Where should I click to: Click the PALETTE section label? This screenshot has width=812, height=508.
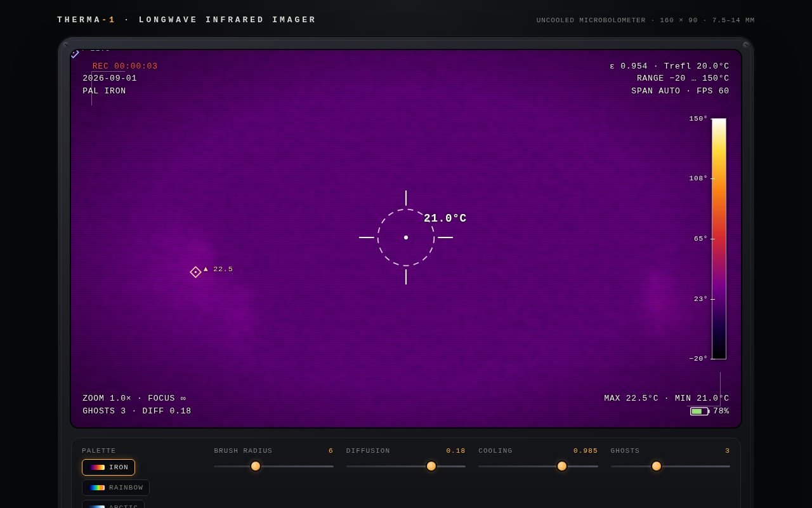tap(99, 451)
